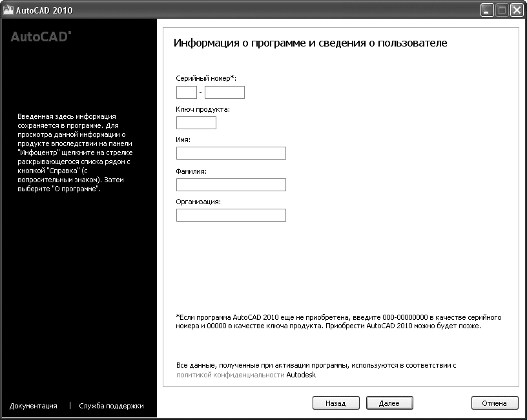Click the AutoCAD 2010 title bar text
Image resolution: width=527 pixels, height=420 pixels.
click(x=44, y=10)
